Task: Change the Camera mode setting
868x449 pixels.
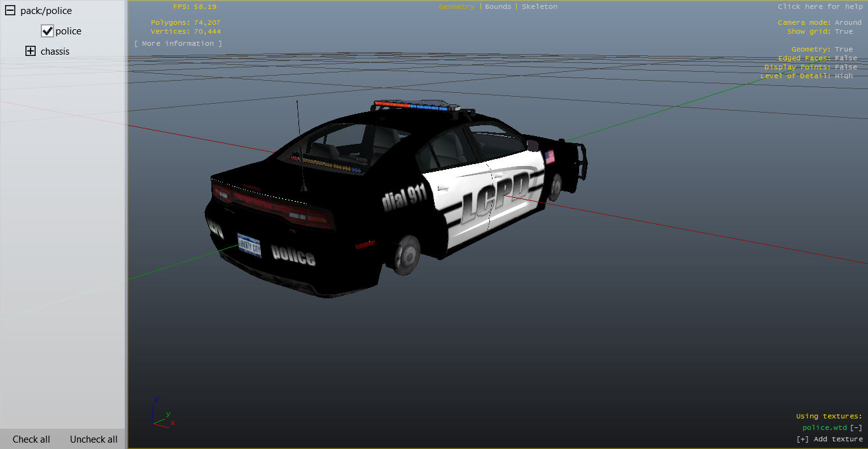Action: pos(848,23)
